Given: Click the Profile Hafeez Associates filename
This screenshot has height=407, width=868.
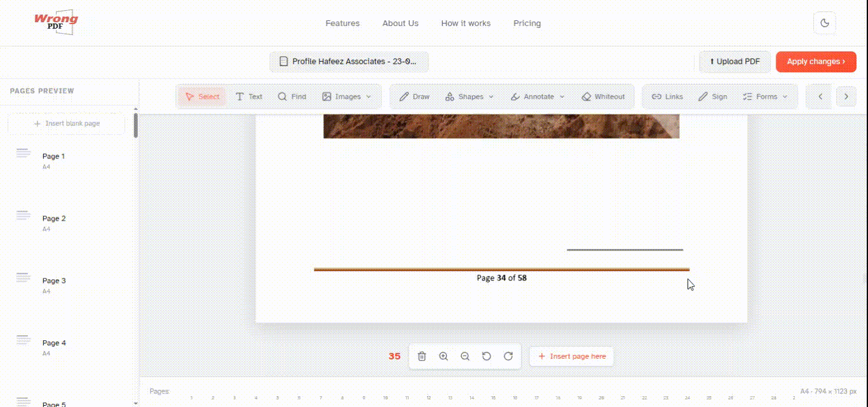Looking at the screenshot, I should (349, 62).
